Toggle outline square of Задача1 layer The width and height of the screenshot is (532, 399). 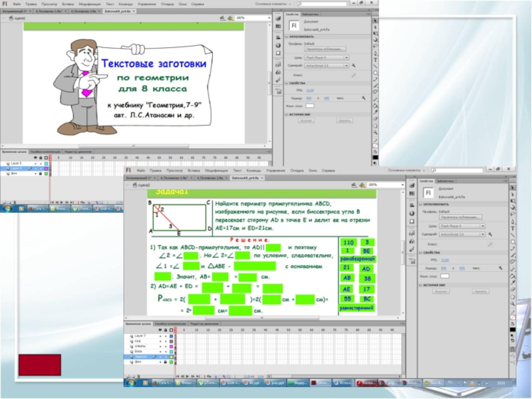click(x=172, y=357)
